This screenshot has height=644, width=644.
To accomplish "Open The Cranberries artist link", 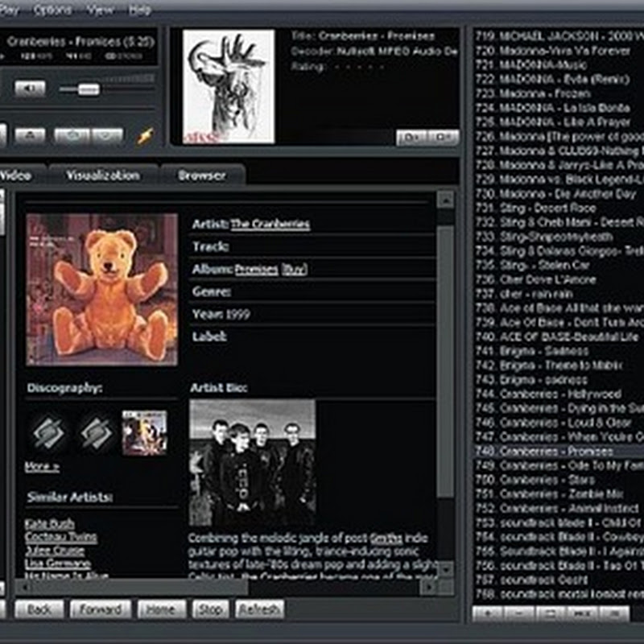I will click(270, 224).
